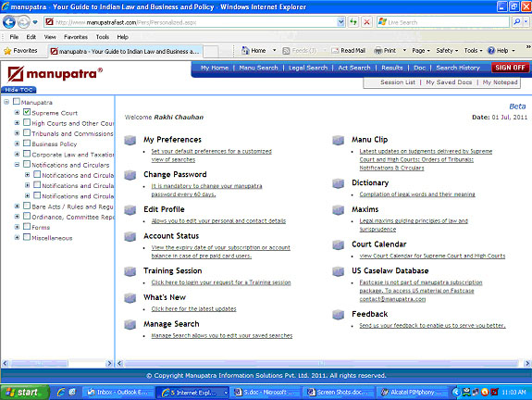Open the Session List link
Image resolution: width=532 pixels, height=400 pixels.
[398, 82]
